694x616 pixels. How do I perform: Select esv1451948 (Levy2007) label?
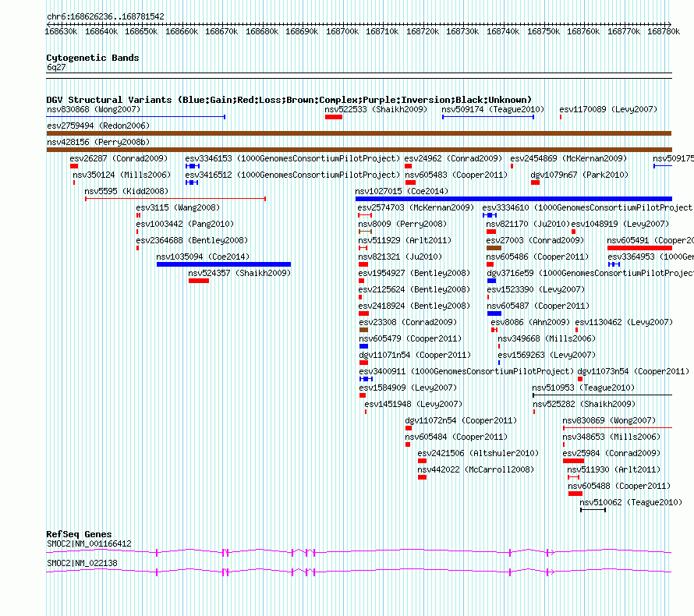click(x=413, y=404)
